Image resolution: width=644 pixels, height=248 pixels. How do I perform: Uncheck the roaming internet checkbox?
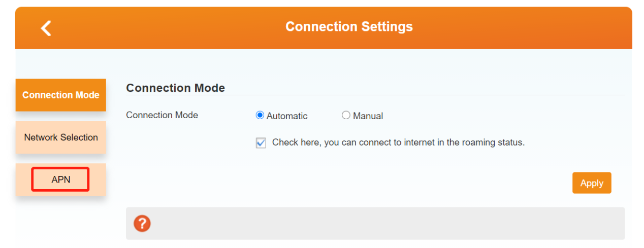coord(261,143)
